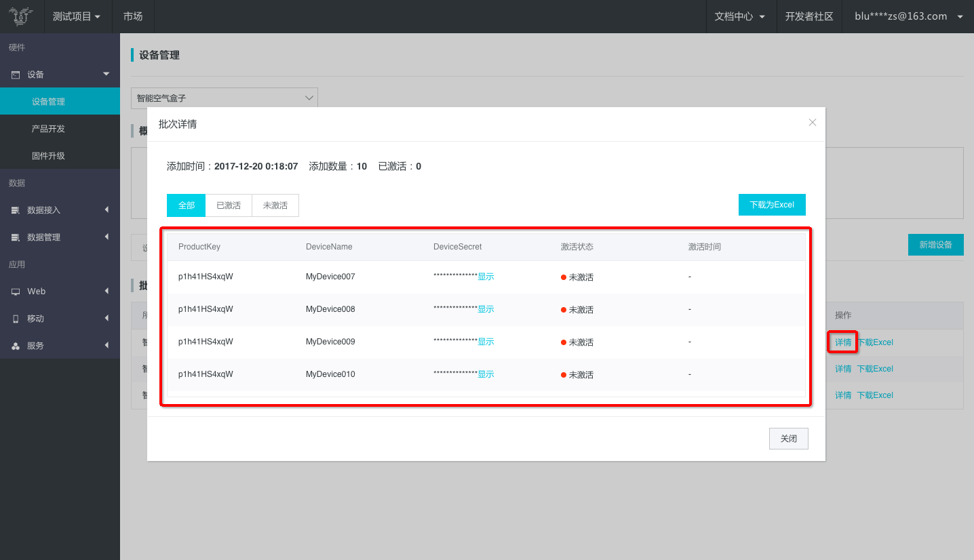This screenshot has height=560, width=974.
Task: Click the 数据接入 sidebar icon
Action: [16, 210]
